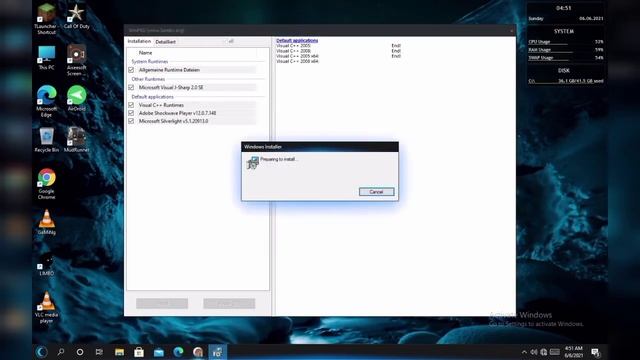Show hidden system tray icons
Viewport: 640px width, 360px height.
coord(524,352)
